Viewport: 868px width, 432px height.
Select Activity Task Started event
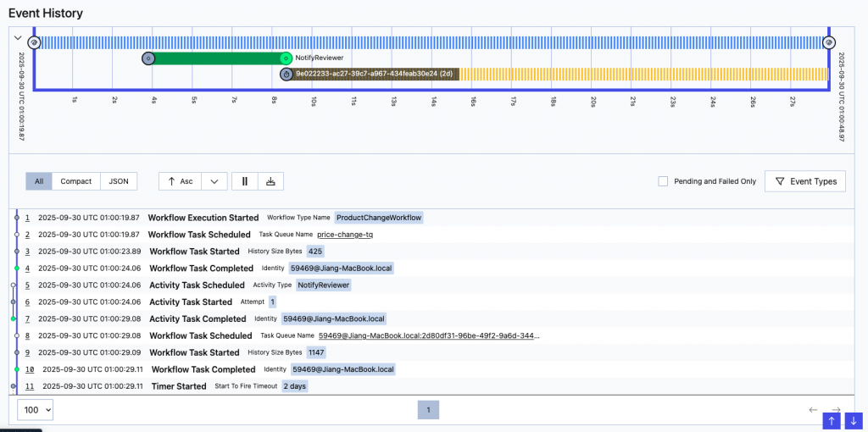tap(191, 302)
